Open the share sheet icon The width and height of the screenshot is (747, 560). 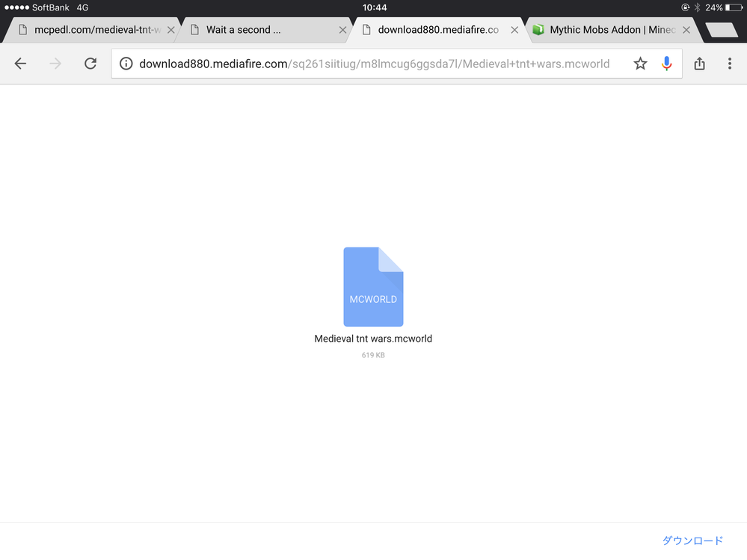[x=699, y=64]
